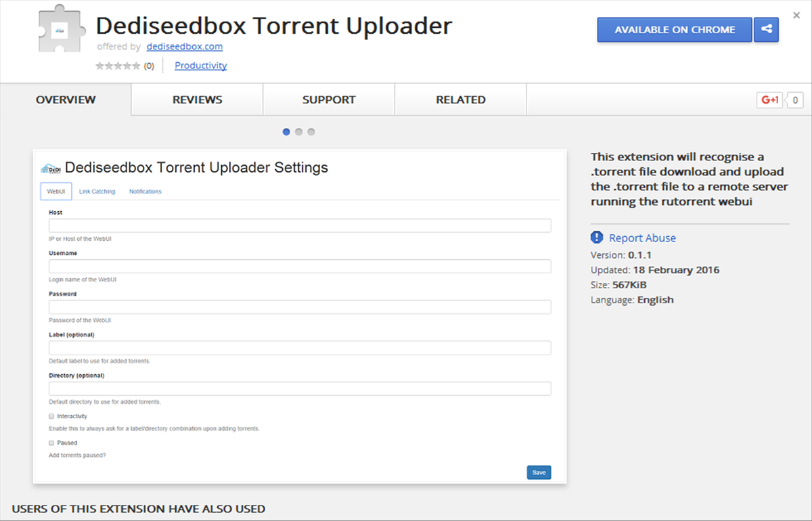Open the Link Catching settings tab

[x=97, y=191]
